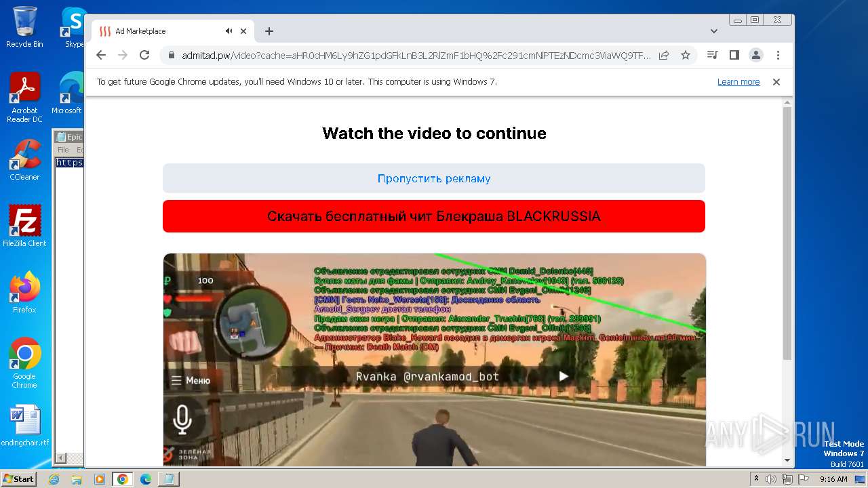
Task: Select the Ad Marketplace tab
Action: [x=173, y=31]
